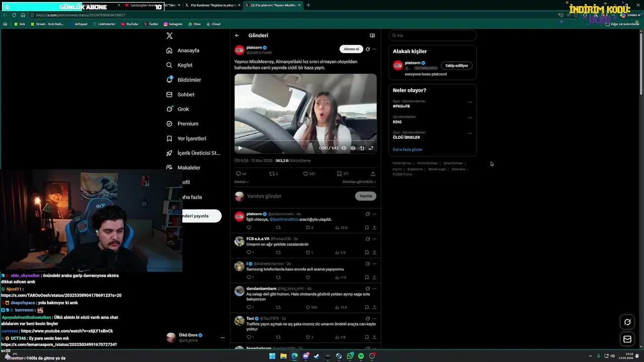Share the main post
This screenshot has height=362, width=644.
[373, 174]
